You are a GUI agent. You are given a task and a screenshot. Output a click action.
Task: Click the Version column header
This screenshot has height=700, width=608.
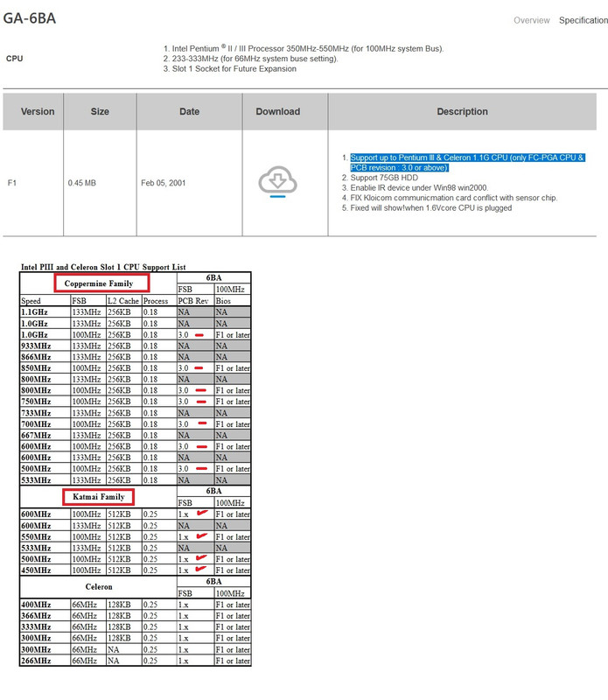click(38, 112)
